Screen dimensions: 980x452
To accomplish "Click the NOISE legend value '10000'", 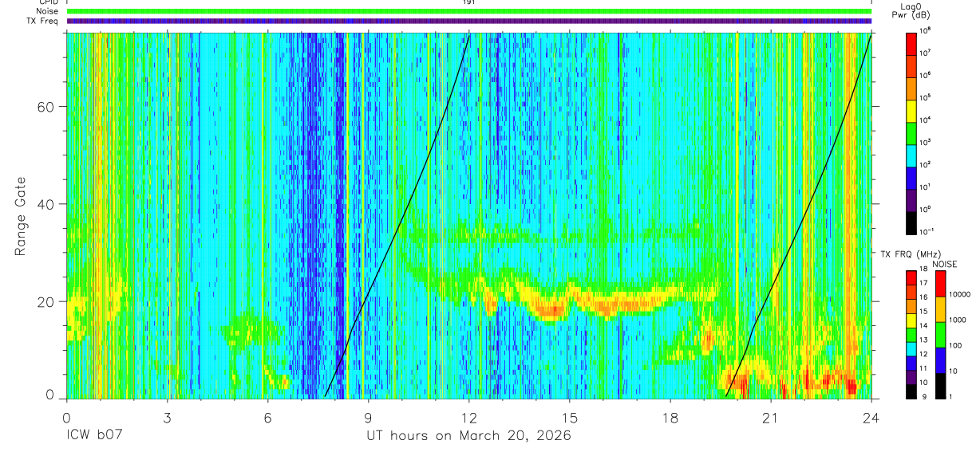I will [958, 293].
